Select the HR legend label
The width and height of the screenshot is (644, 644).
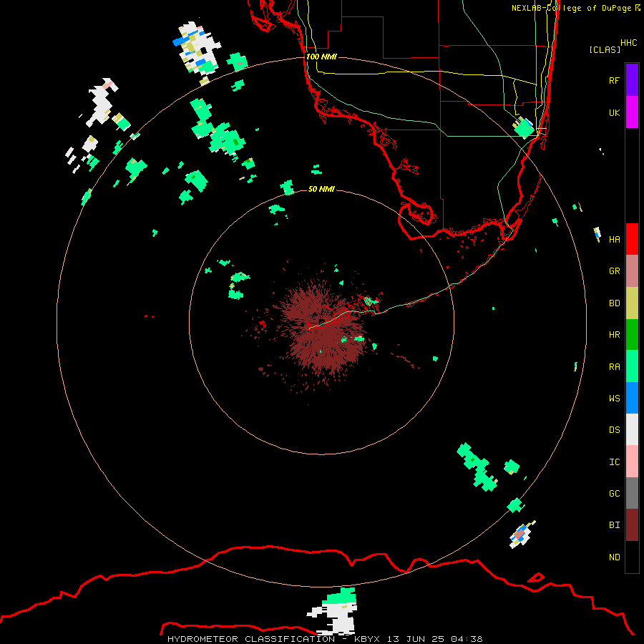614,335
